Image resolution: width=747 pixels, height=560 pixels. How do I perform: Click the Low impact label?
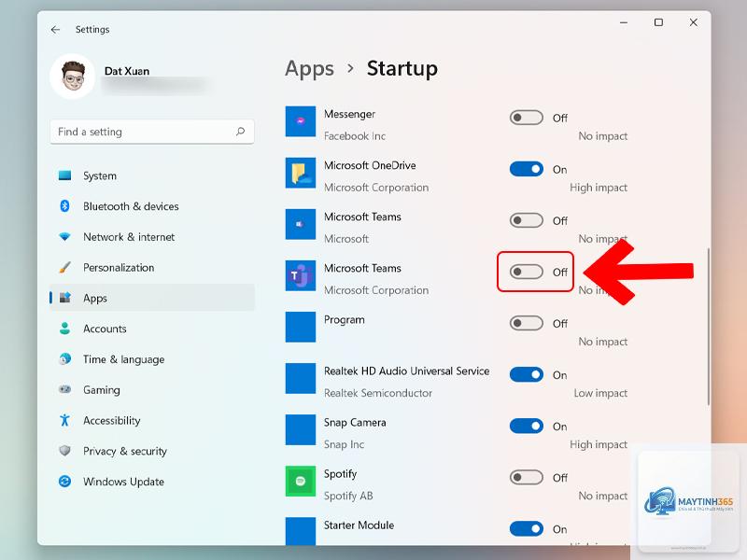pyautogui.click(x=600, y=393)
